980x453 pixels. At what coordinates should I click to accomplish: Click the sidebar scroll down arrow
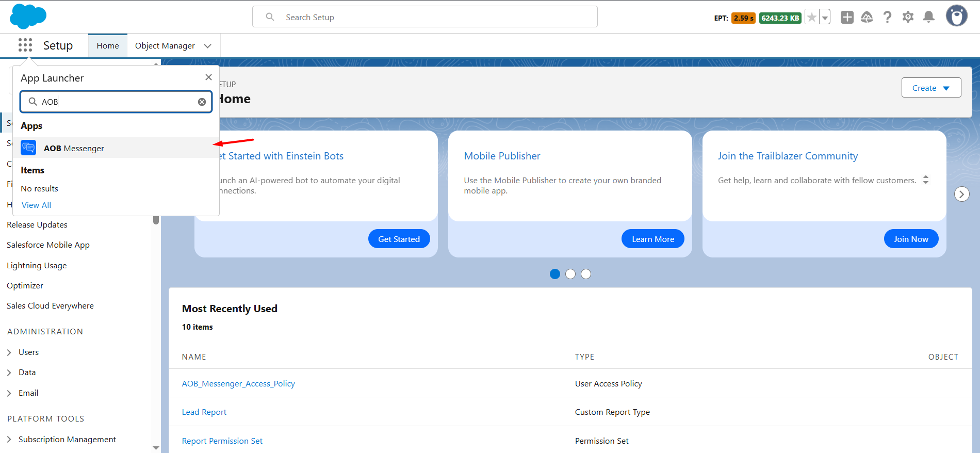[x=156, y=448]
